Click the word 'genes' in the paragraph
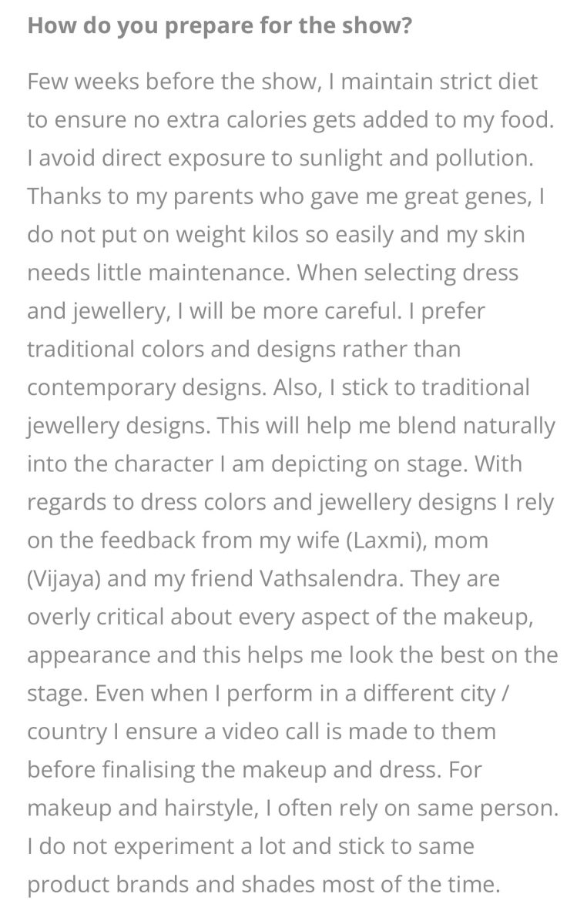587x924 pixels. tap(495, 197)
